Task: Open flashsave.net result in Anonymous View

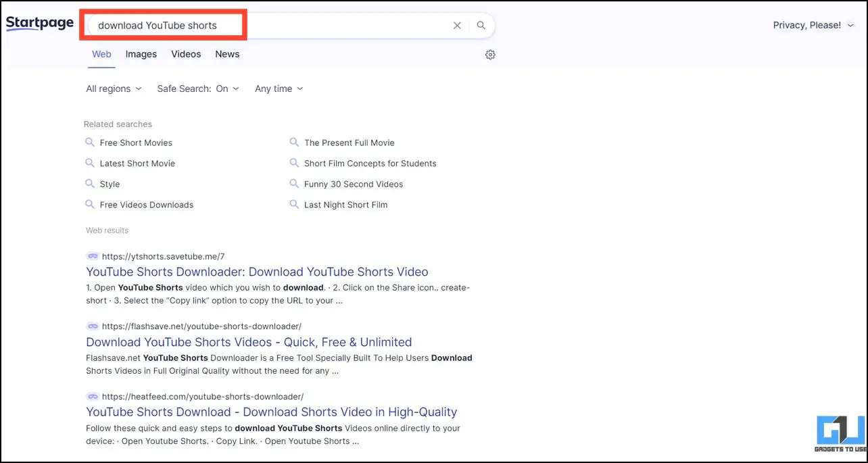Action: [92, 326]
